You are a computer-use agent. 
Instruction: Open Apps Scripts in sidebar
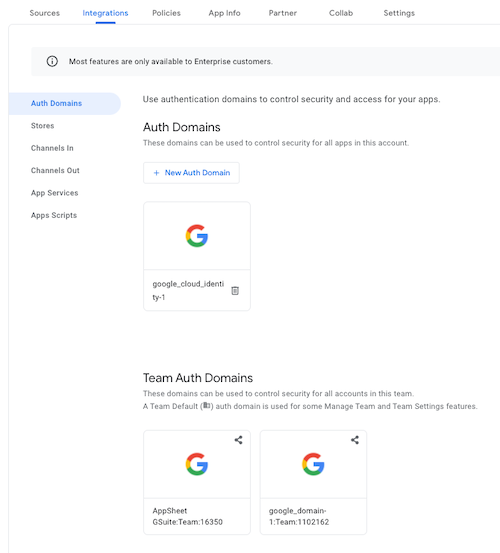coord(54,215)
